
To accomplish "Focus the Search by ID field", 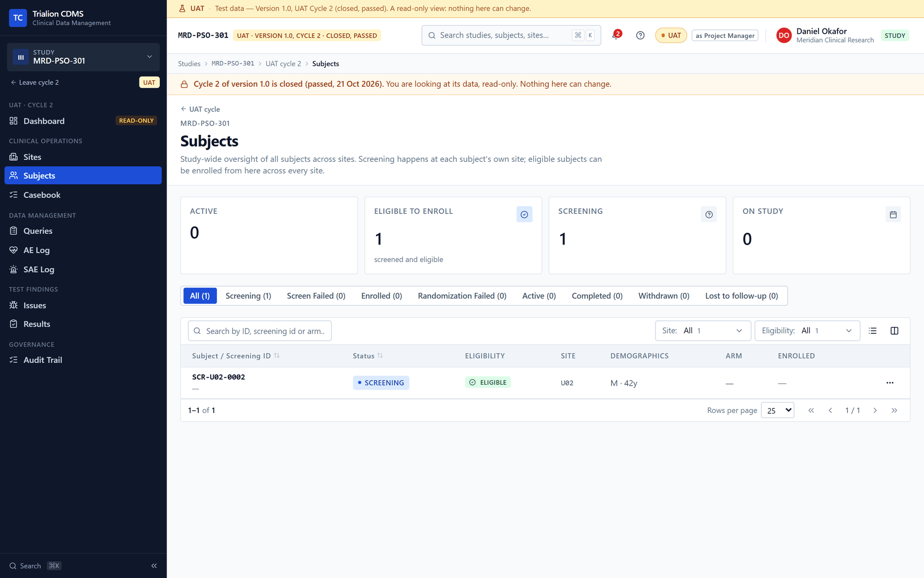I will click(x=259, y=331).
